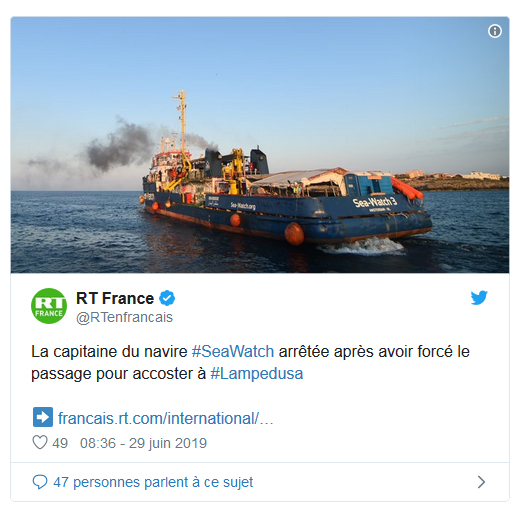Like the tweet with the heart icon
Screen dimensions: 518x505
[40, 443]
